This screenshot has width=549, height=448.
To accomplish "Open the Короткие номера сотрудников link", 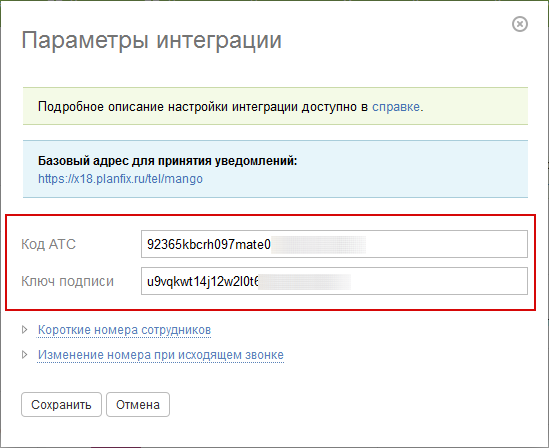I will 124,330.
